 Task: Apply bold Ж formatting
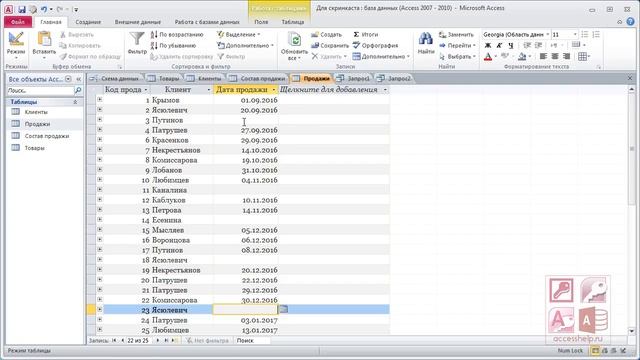pyautogui.click(x=488, y=46)
